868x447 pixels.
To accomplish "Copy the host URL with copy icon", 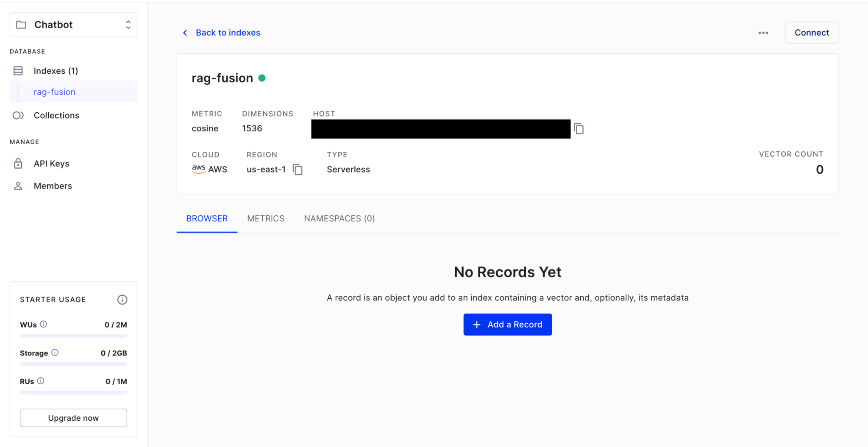I will (x=579, y=128).
